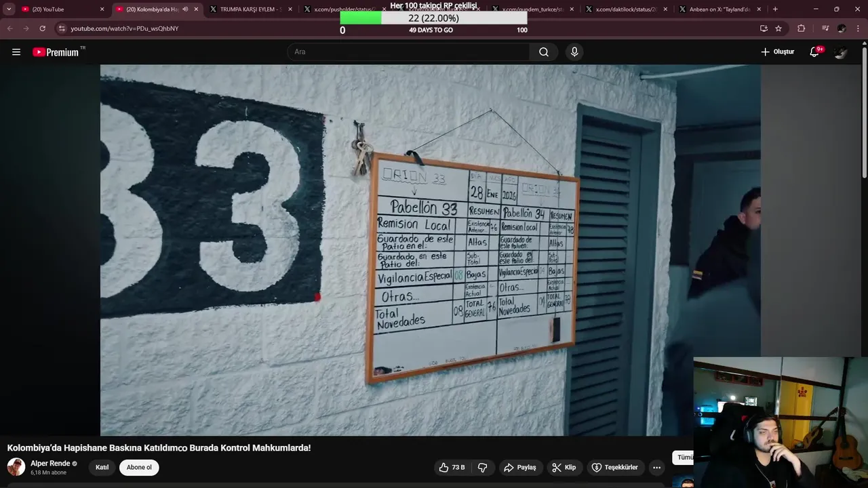Mute the Kolombiya'da tab audio icon
Image resolution: width=868 pixels, height=488 pixels.
tap(185, 9)
